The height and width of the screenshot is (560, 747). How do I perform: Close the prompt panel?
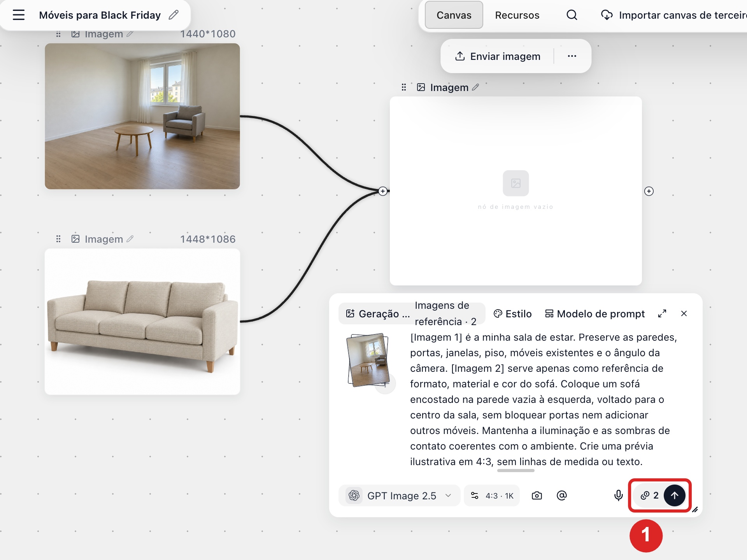pyautogui.click(x=684, y=313)
